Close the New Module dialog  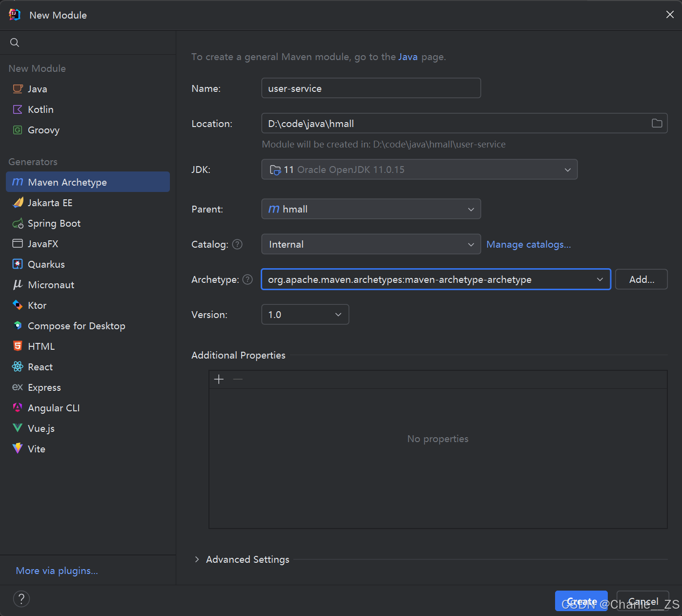pos(670,15)
